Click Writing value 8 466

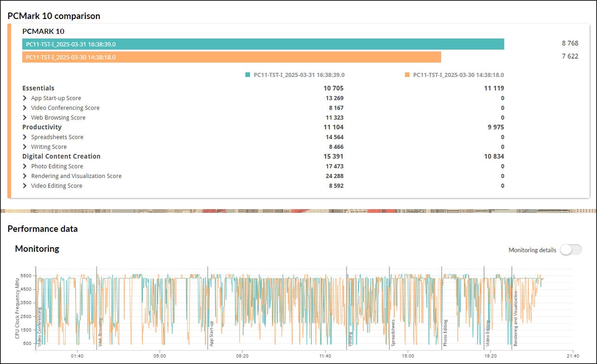[x=336, y=147]
